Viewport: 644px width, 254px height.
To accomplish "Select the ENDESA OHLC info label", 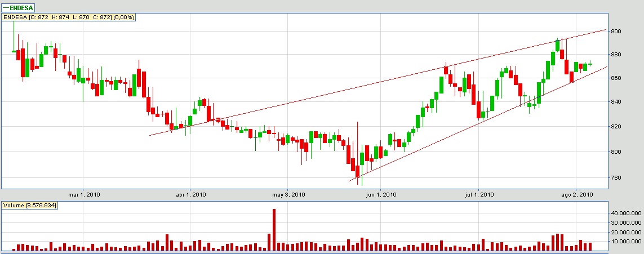I will [x=69, y=17].
